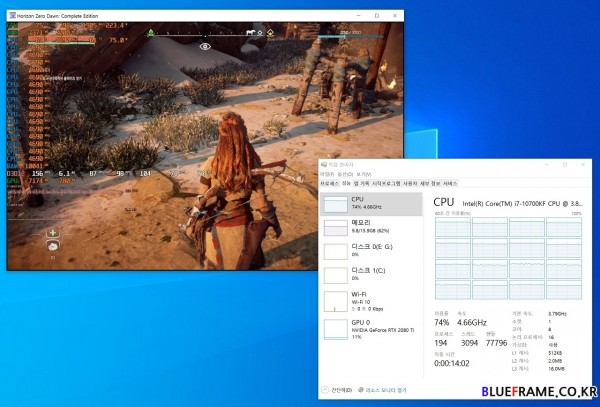
Task: Click the 16.0MB L3 cache value
Action: pos(556,369)
